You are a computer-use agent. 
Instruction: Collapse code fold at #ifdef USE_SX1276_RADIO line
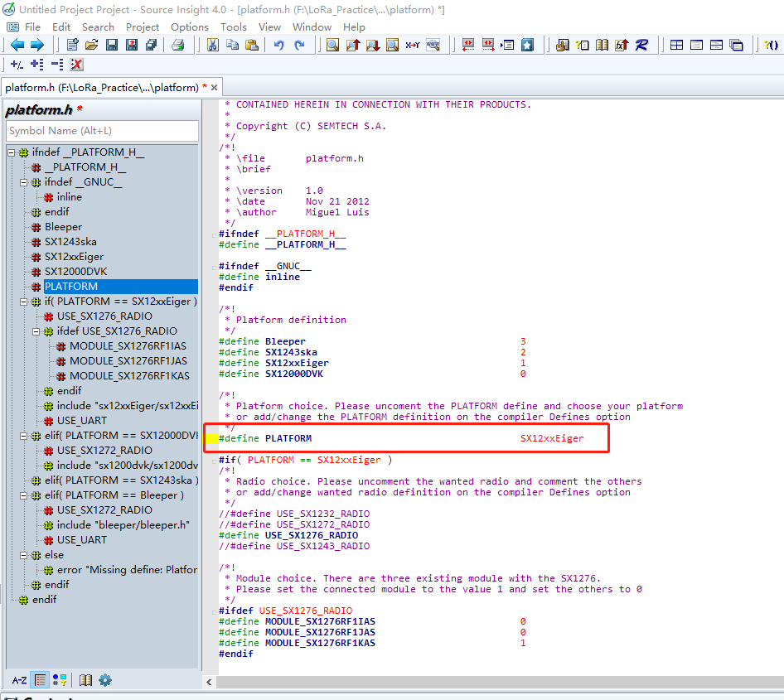[x=214, y=612]
